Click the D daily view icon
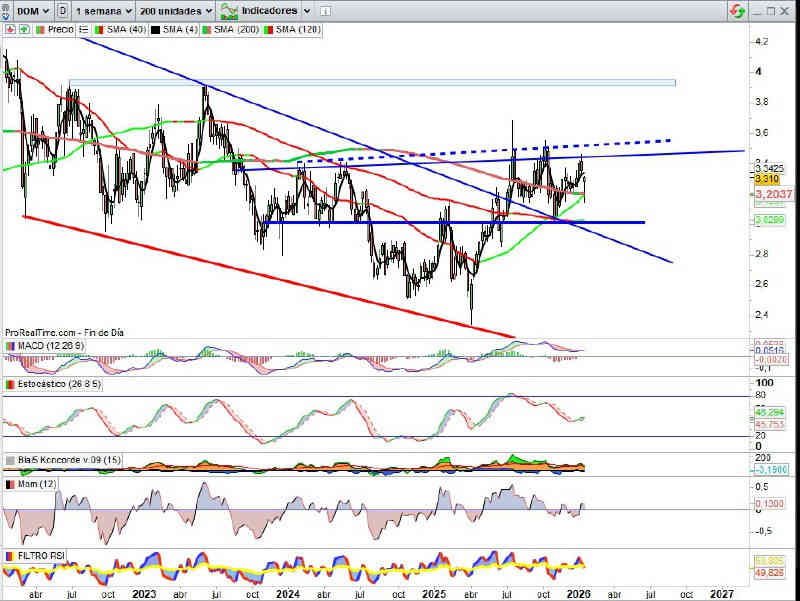The width and height of the screenshot is (800, 601). (x=64, y=11)
